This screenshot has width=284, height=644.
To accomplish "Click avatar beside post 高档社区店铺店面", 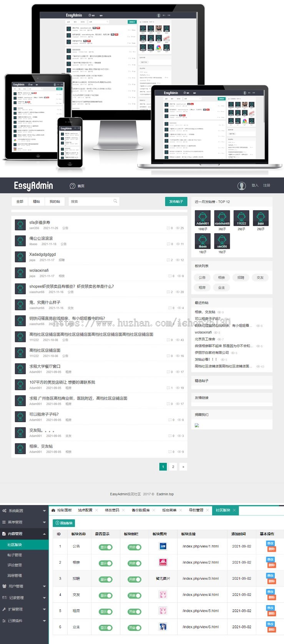I will pos(20,353).
